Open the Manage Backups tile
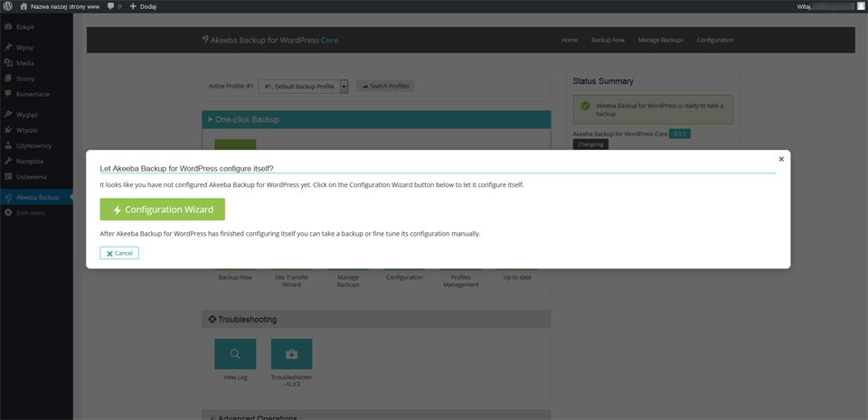Screen dimensions: 868x420 click(348, 281)
